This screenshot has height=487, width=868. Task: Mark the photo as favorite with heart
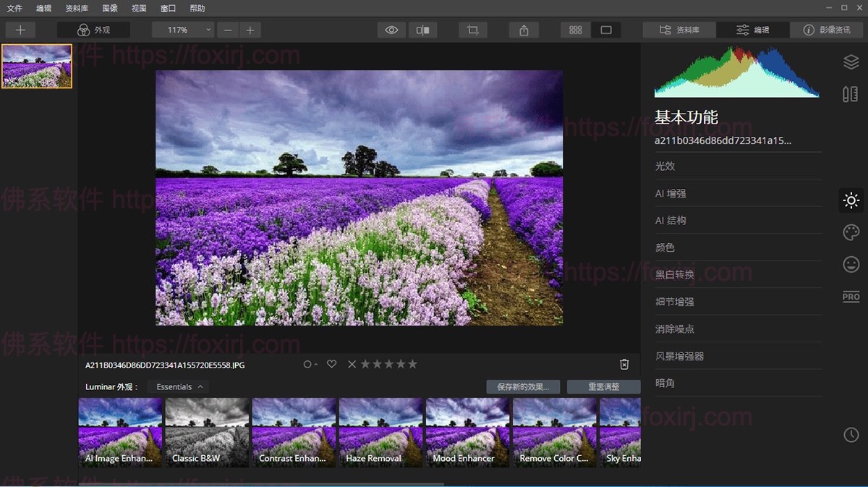331,364
